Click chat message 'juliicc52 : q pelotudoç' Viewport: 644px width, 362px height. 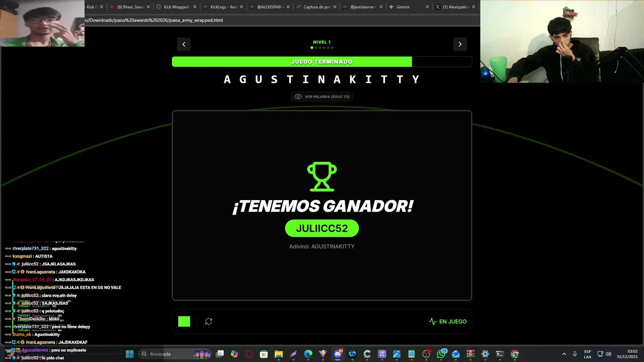pos(43,311)
